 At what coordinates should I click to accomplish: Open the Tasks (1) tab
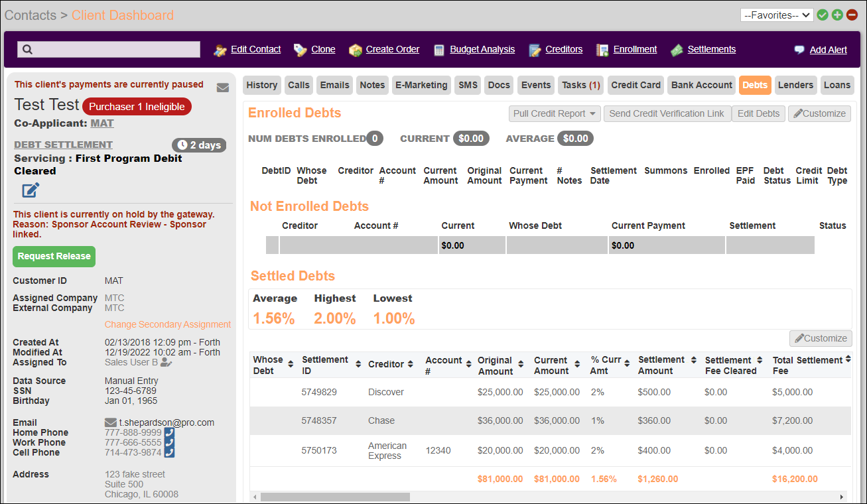pos(580,85)
